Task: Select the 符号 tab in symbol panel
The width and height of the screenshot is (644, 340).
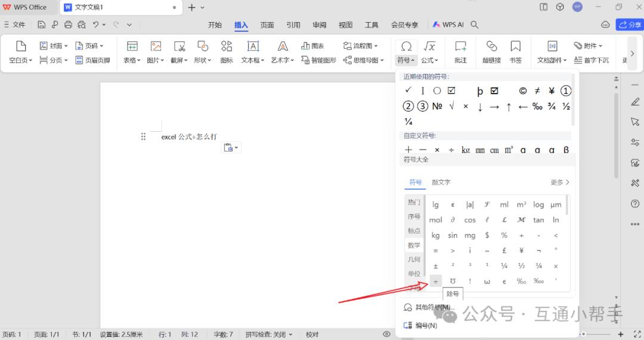Action: coord(415,183)
